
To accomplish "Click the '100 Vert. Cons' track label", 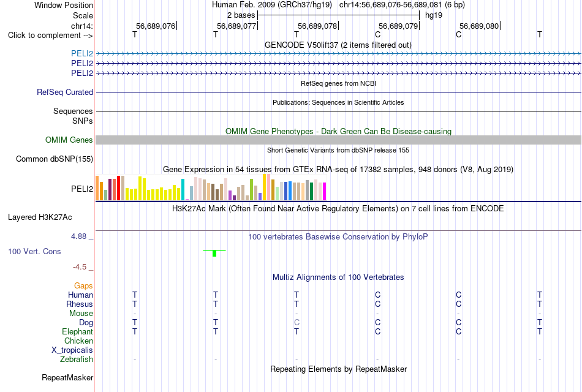I will (x=34, y=251).
